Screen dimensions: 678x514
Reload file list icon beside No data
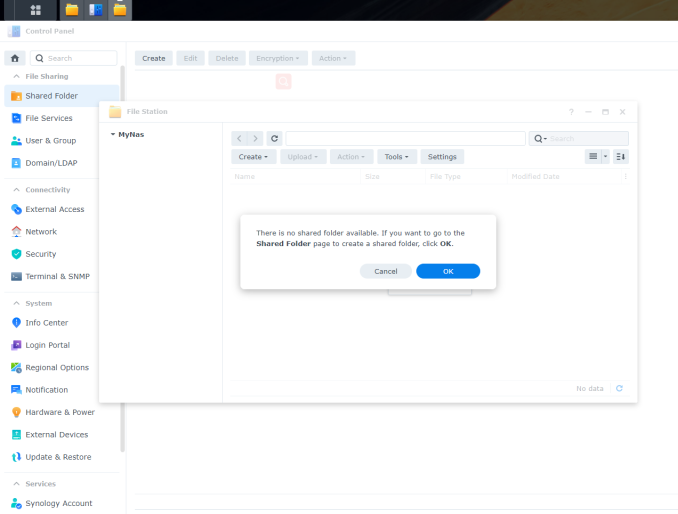click(619, 388)
